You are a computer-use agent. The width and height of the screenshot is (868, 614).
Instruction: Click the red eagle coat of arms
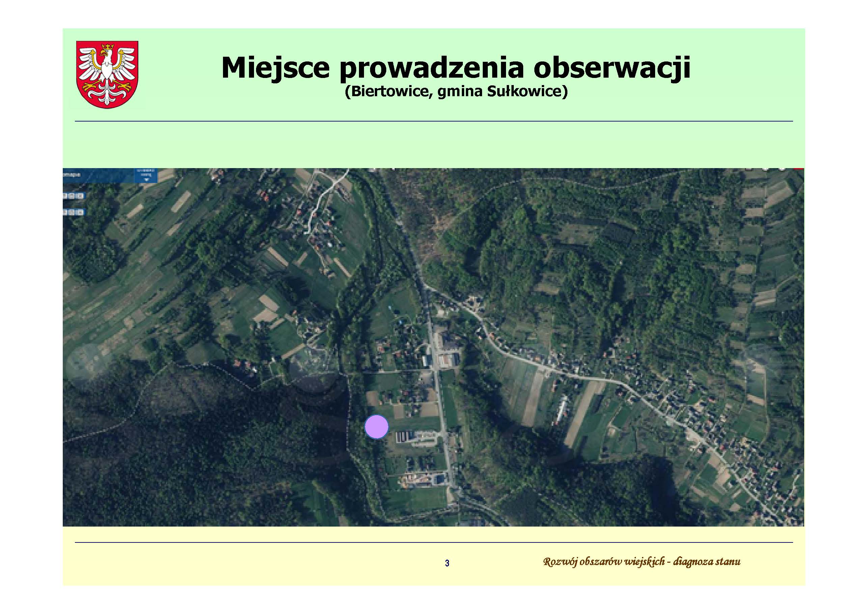(x=107, y=75)
